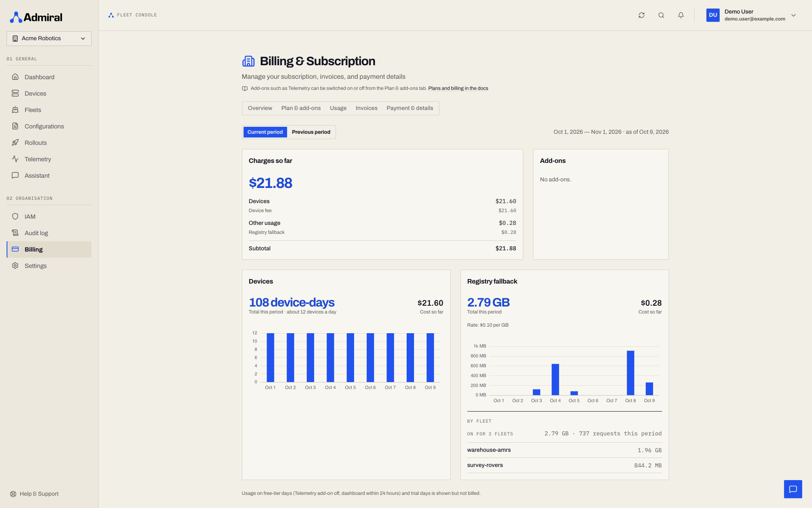This screenshot has height=508, width=812.
Task: Click the 2.79 GB total value
Action: pyautogui.click(x=488, y=302)
